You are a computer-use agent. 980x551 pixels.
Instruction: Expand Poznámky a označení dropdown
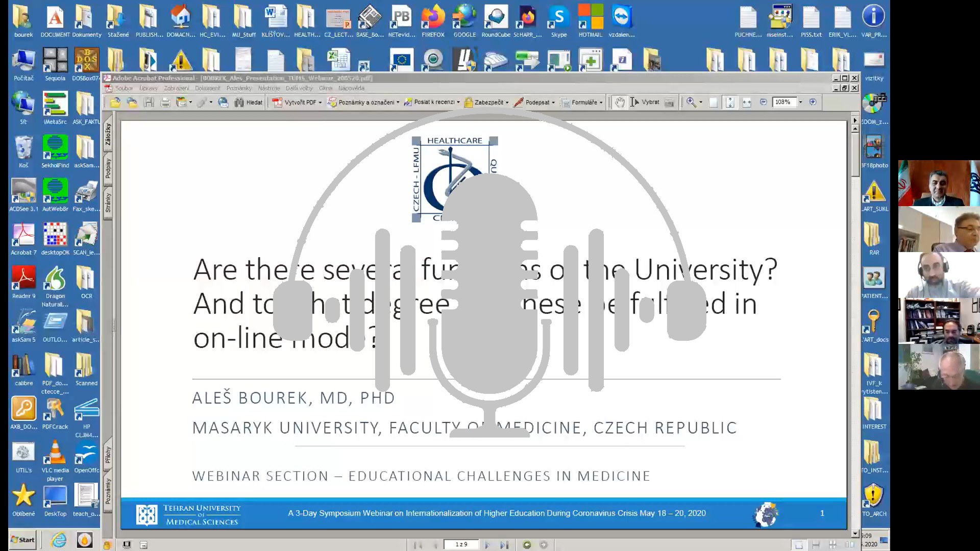point(398,103)
